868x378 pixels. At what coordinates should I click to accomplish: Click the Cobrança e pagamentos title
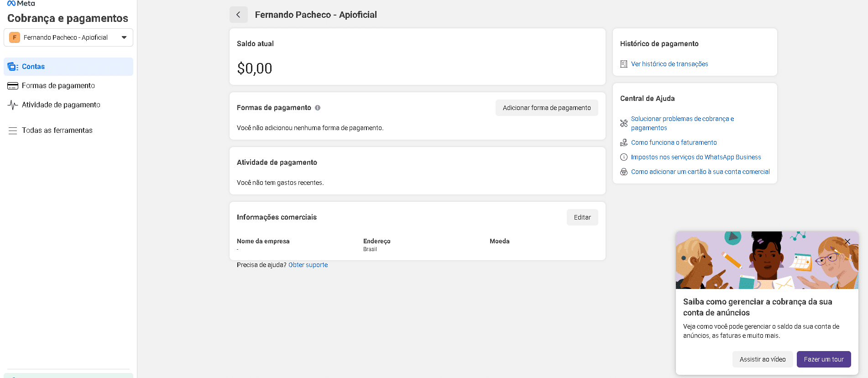point(68,18)
